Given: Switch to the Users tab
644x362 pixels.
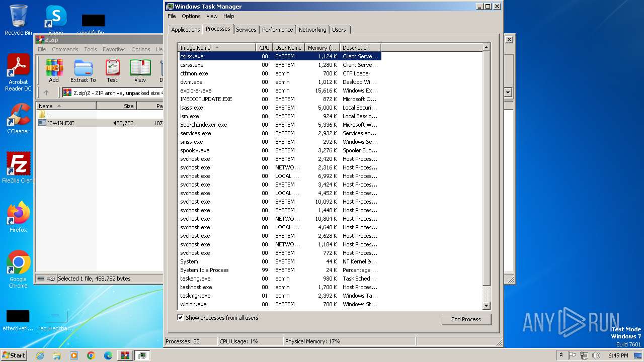Looking at the screenshot, I should [x=339, y=30].
